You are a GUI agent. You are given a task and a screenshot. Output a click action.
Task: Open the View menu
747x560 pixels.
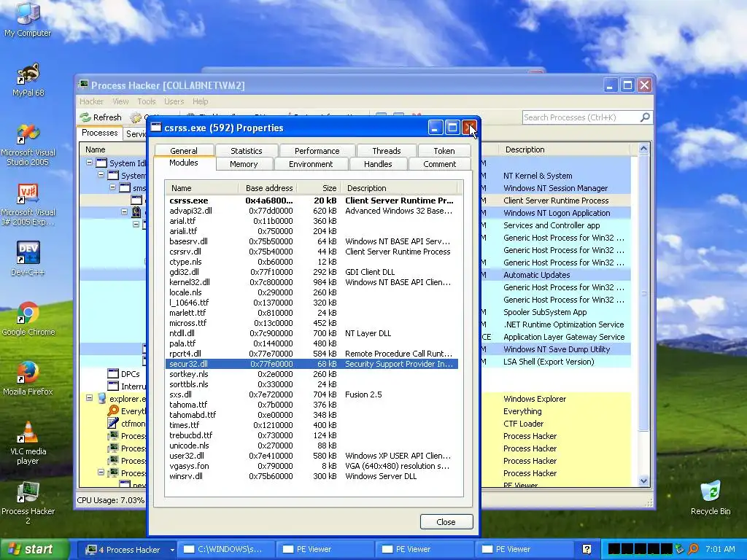tap(120, 101)
